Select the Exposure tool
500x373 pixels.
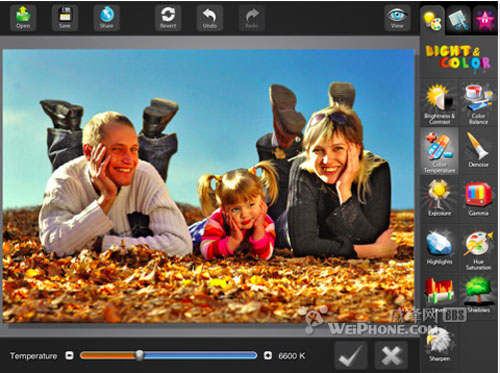click(439, 198)
